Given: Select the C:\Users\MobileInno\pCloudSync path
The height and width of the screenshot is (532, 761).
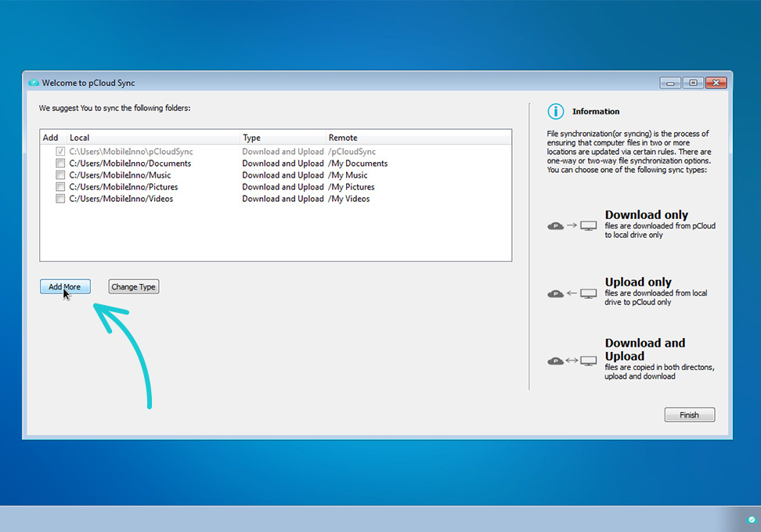Looking at the screenshot, I should click(x=131, y=152).
